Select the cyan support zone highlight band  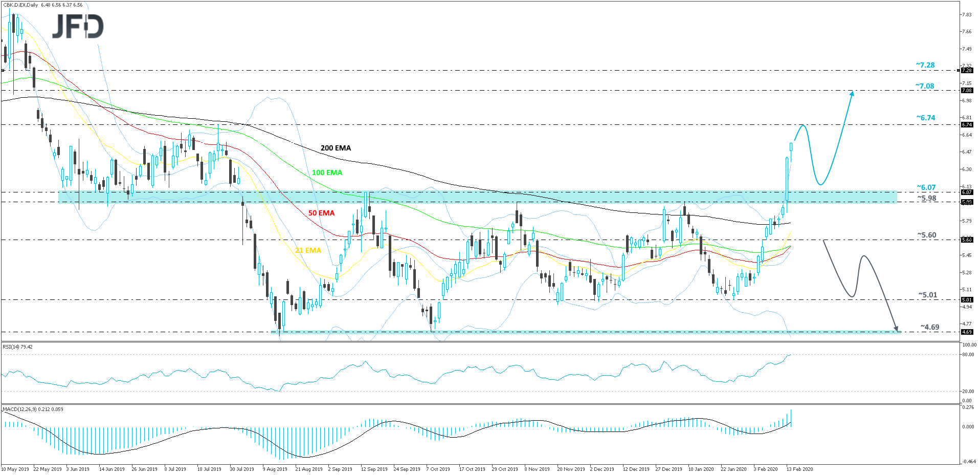[460, 197]
